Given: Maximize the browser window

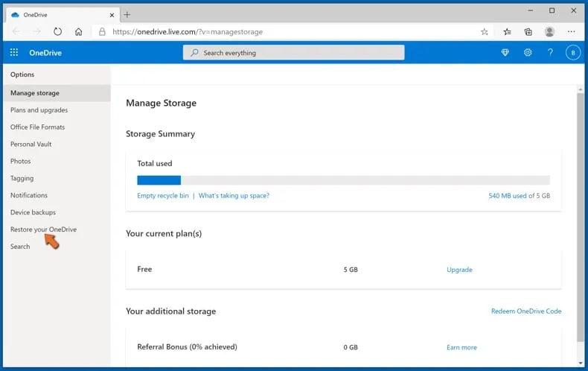Looking at the screenshot, I should point(552,10).
